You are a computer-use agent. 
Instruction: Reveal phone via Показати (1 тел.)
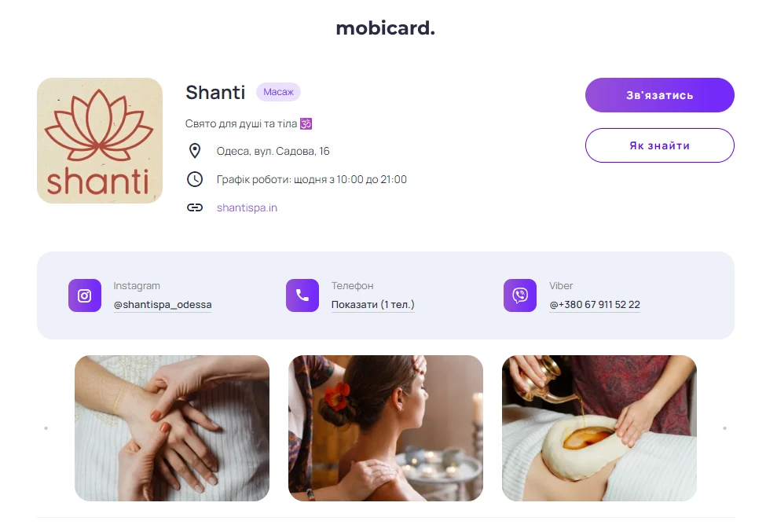click(x=372, y=304)
